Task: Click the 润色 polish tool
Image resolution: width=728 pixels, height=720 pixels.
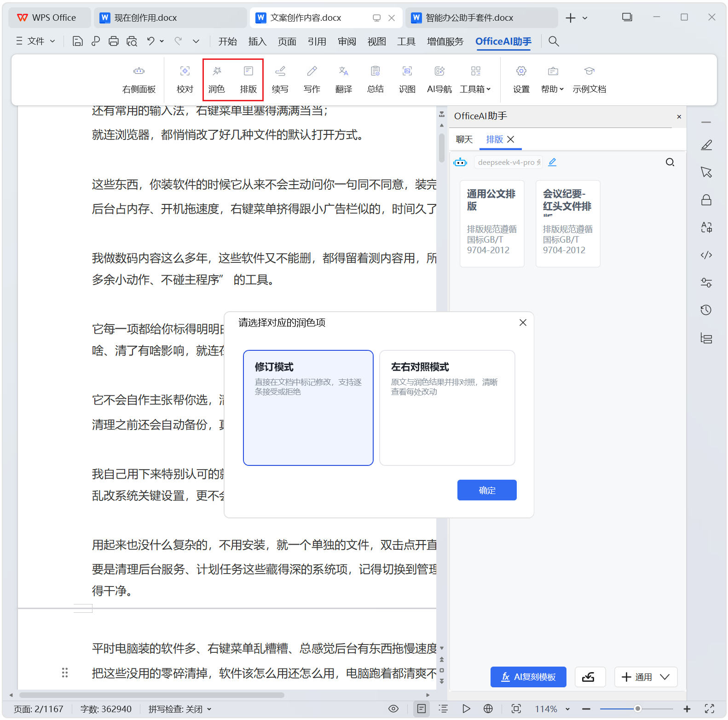Action: (217, 80)
